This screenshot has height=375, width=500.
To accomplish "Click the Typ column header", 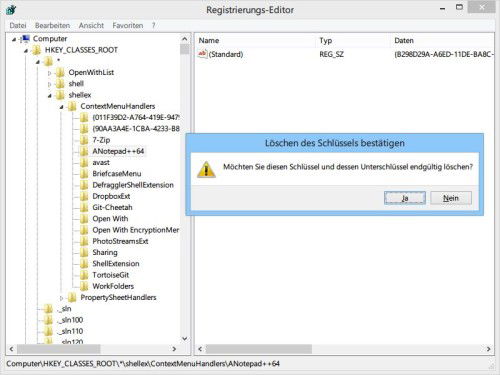I will click(x=352, y=41).
